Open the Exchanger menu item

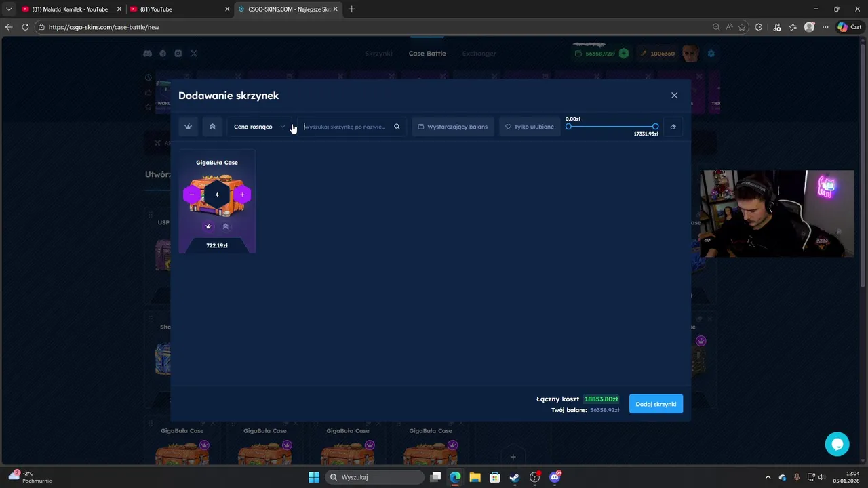[479, 54]
